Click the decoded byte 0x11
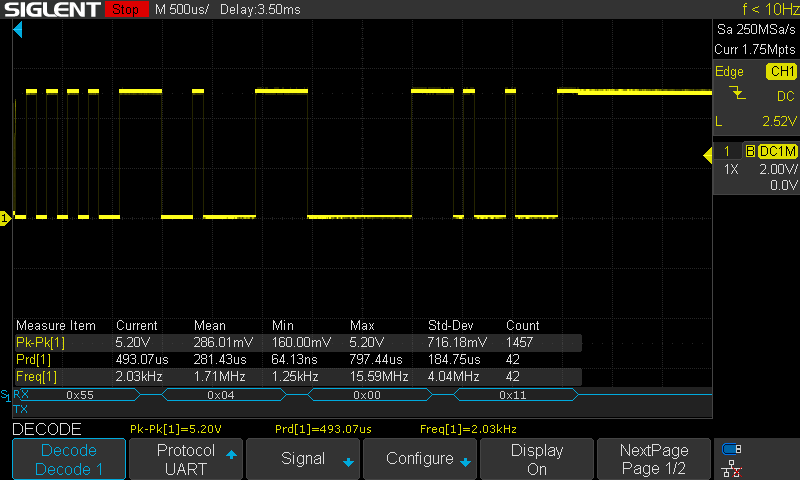This screenshot has width=800, height=480. tap(513, 395)
